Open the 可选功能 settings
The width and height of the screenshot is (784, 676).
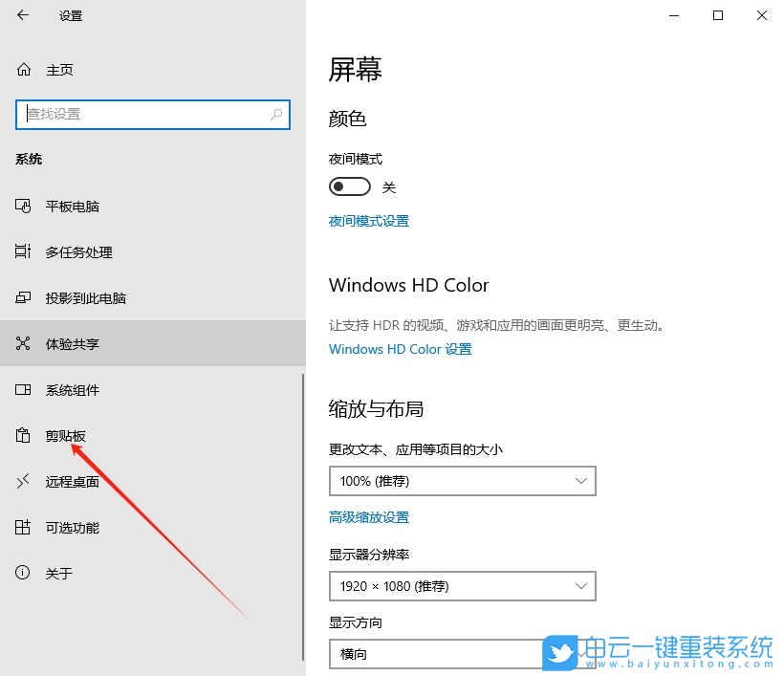[67, 527]
